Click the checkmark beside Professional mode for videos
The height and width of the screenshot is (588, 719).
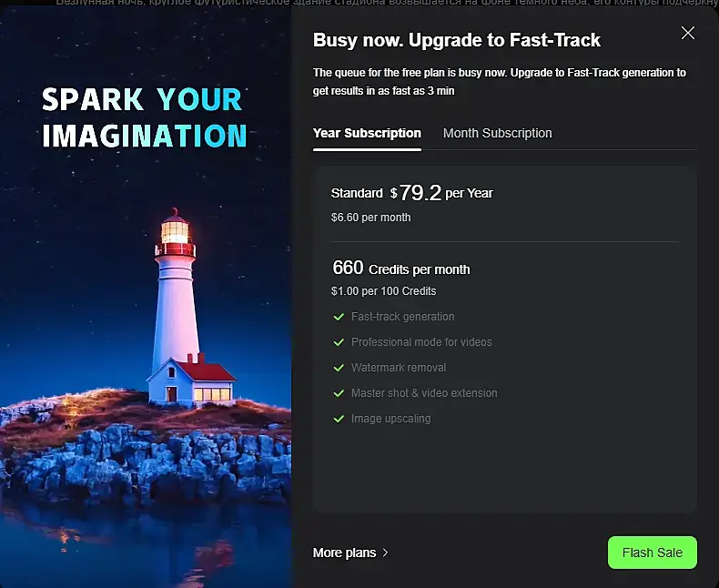339,342
